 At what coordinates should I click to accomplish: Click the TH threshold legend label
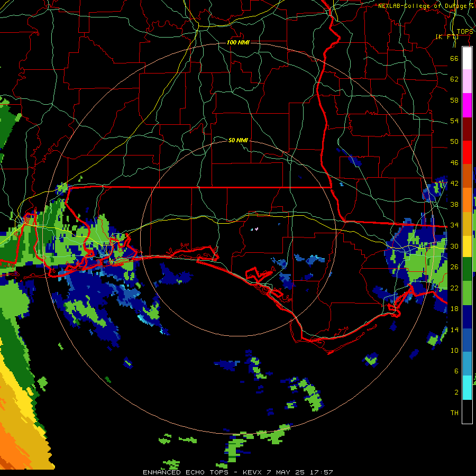454,413
